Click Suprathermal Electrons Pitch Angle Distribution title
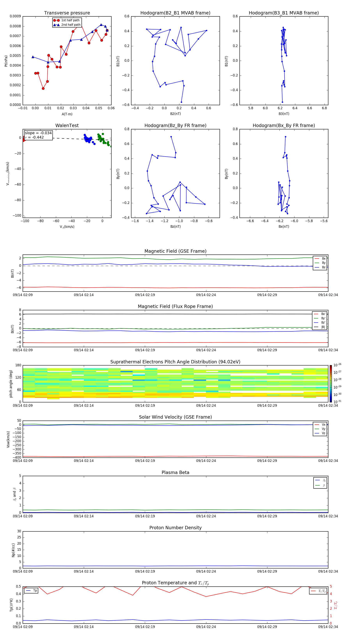This screenshot has height=644, width=351. [x=175, y=362]
